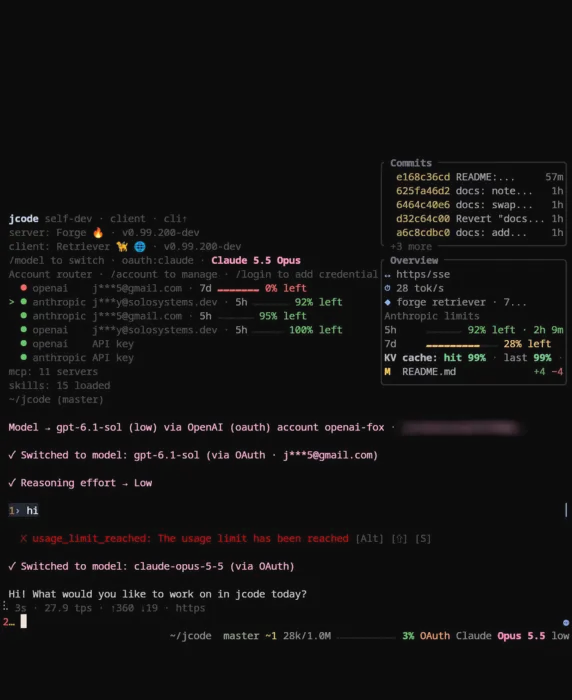Screen dimensions: 572x700
Task: Click the 'Overview' panel title
Action: 414,260
